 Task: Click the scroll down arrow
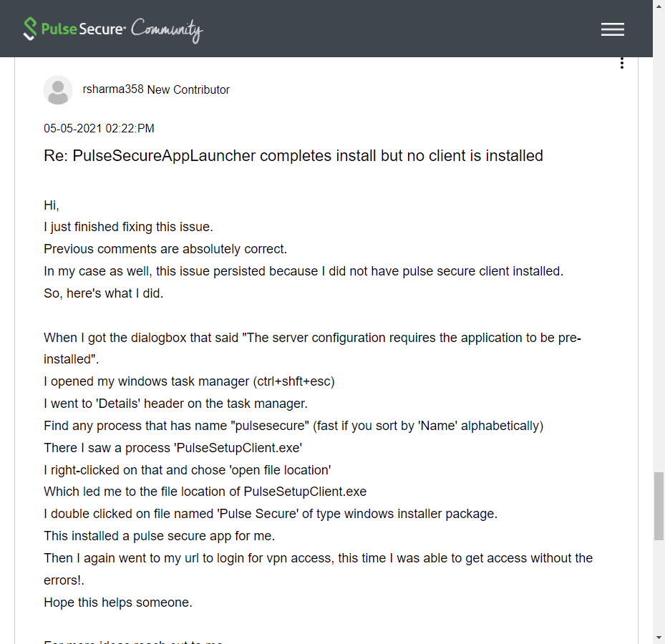[x=659, y=637]
